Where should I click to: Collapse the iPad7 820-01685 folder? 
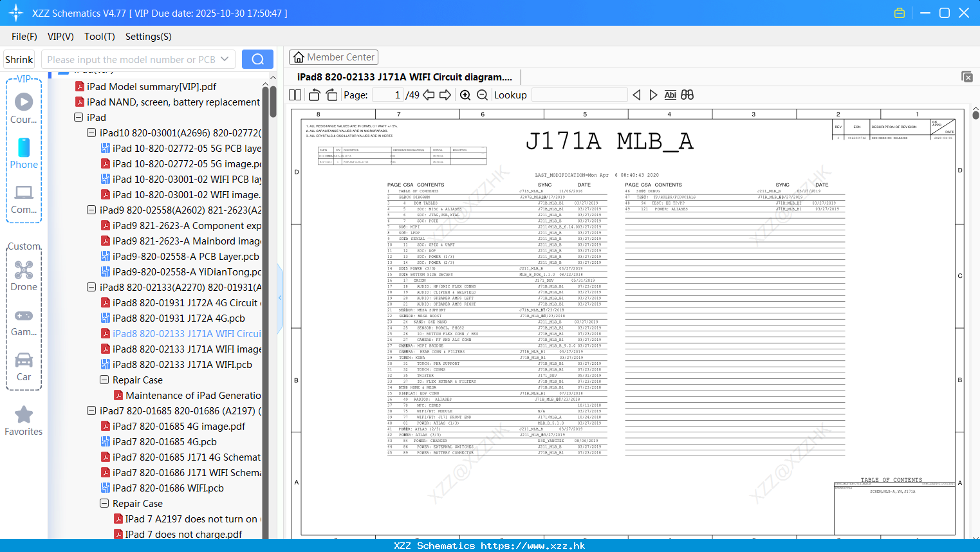pos(91,410)
